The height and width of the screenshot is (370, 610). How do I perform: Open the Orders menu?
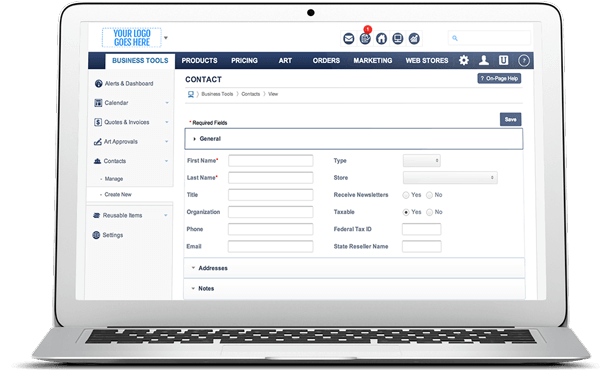326,61
